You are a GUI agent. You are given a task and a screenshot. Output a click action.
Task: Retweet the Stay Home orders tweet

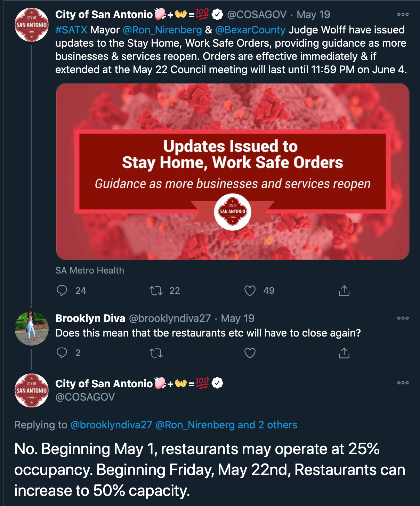pos(156,291)
